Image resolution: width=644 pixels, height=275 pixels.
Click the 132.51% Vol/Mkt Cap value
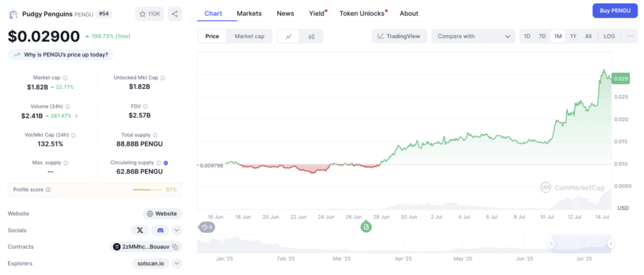(50, 144)
